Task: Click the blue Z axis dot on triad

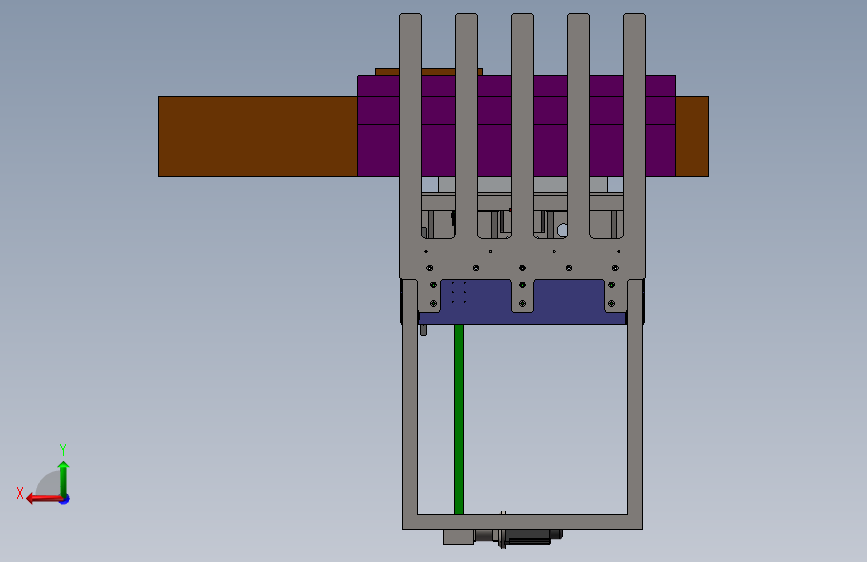Action: [65, 499]
